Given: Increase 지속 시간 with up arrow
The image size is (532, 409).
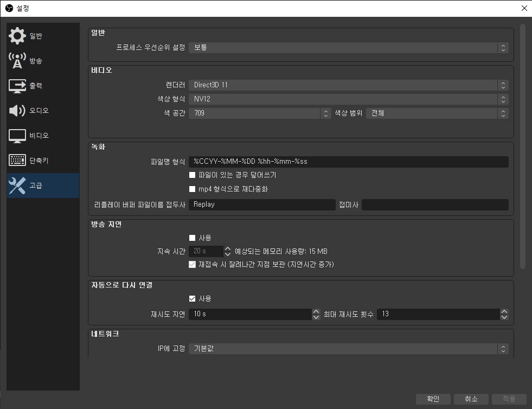Looking at the screenshot, I should coord(228,248).
